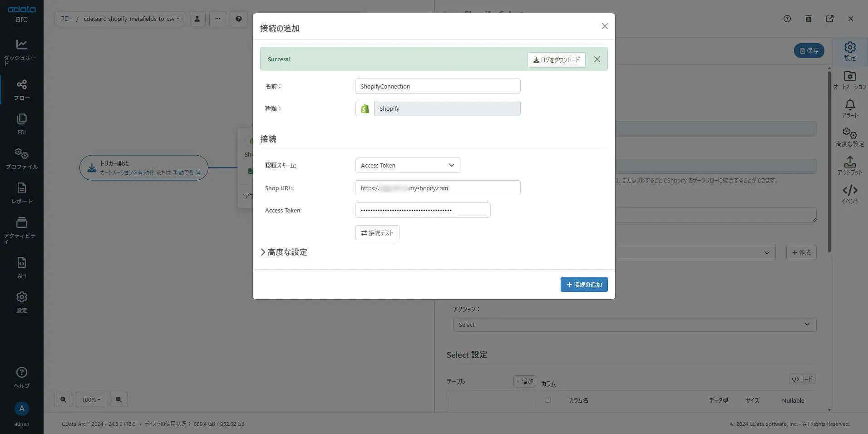Click the question mark icon in flow toolbar
The height and width of the screenshot is (434, 868).
(239, 19)
